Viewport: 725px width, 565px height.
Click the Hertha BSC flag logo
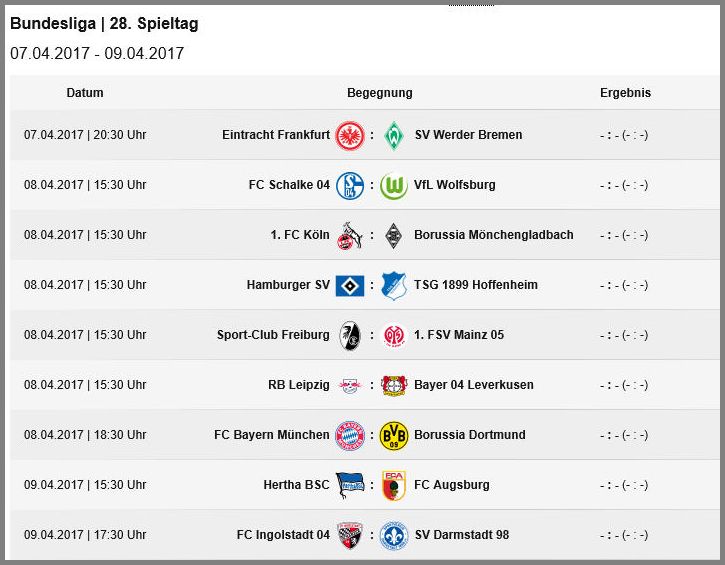[349, 485]
